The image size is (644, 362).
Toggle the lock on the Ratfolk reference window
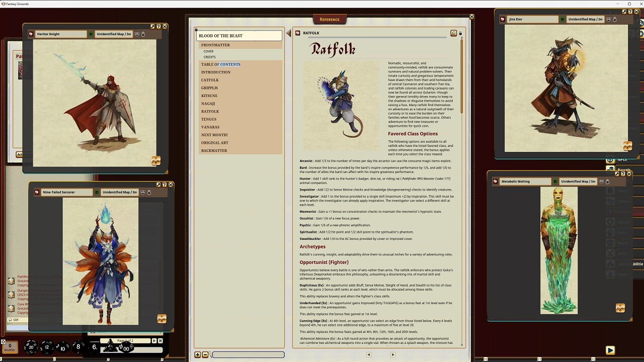click(460, 33)
